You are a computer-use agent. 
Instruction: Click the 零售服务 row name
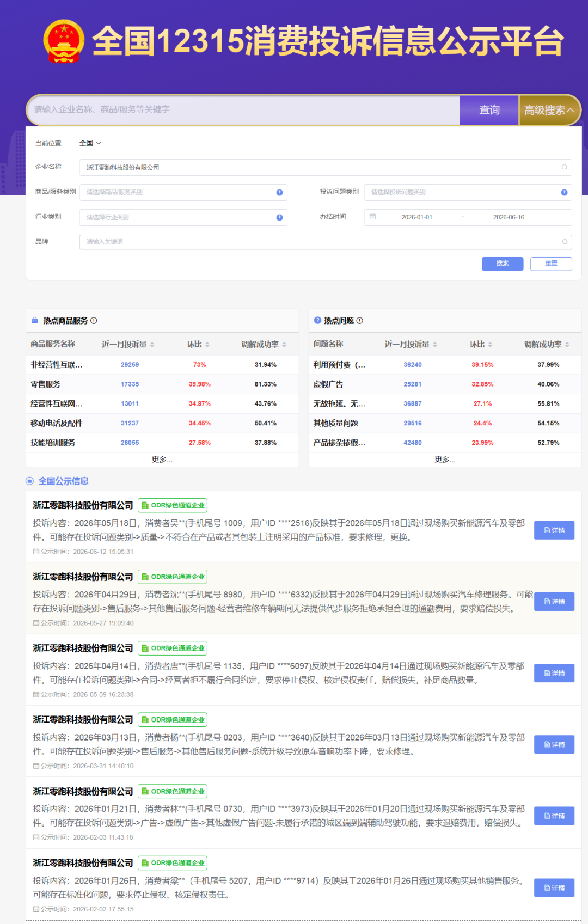click(x=45, y=384)
